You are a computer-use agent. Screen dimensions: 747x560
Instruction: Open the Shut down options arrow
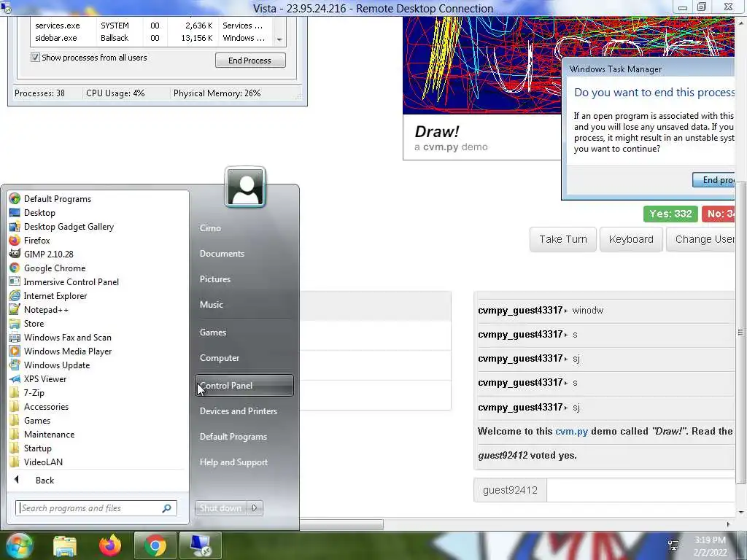click(x=255, y=508)
